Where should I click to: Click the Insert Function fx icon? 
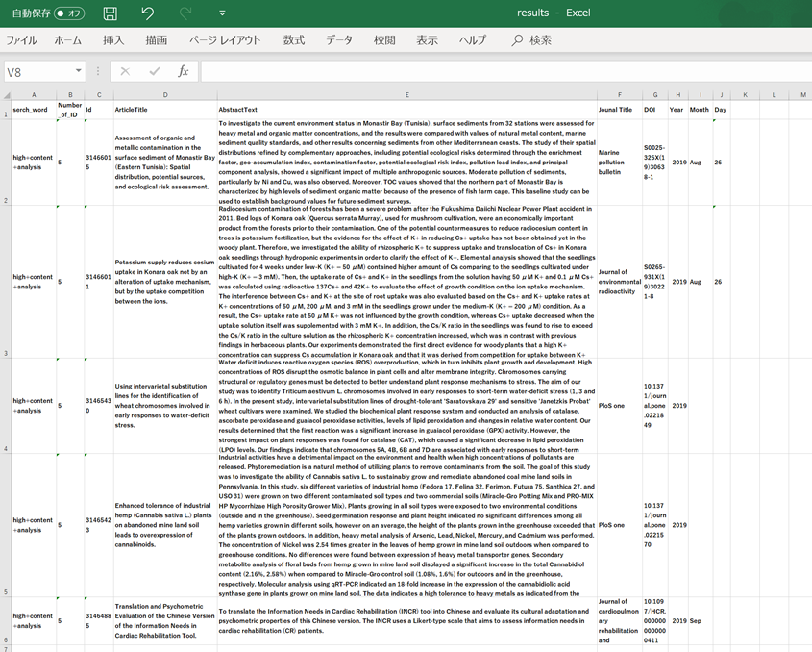click(183, 71)
